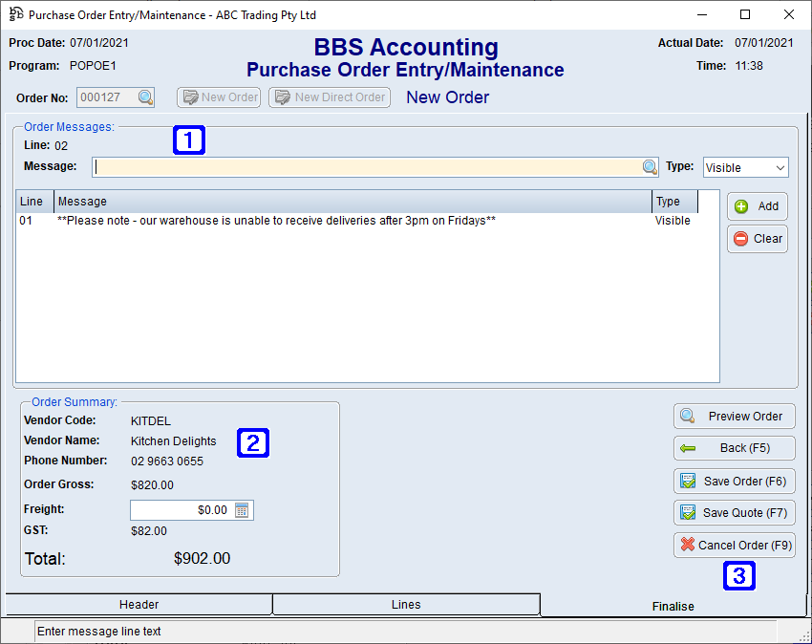Viewport: 812px width, 644px height.
Task: Click the Save Quote (F7) button
Action: tap(734, 512)
